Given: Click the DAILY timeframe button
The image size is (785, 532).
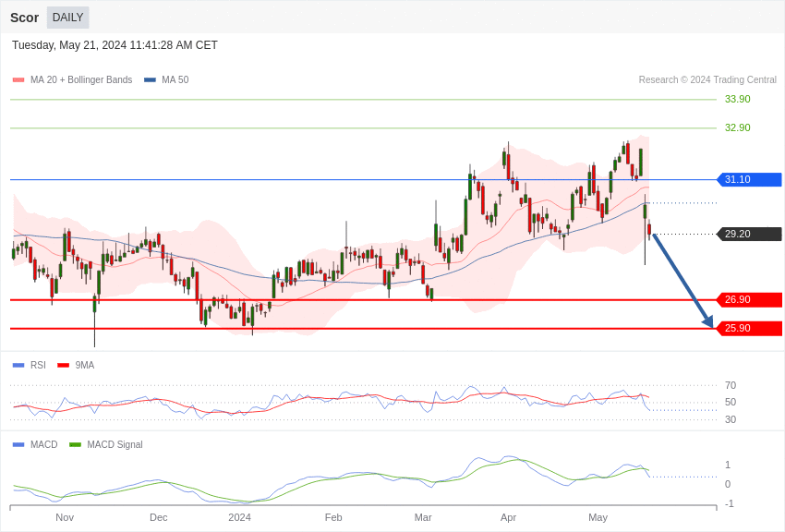Looking at the screenshot, I should [67, 18].
